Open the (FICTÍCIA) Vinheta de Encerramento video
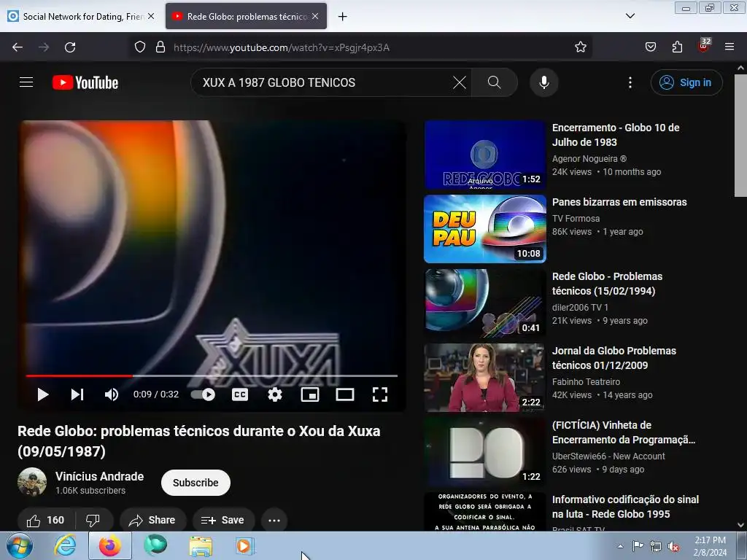 tap(624, 432)
